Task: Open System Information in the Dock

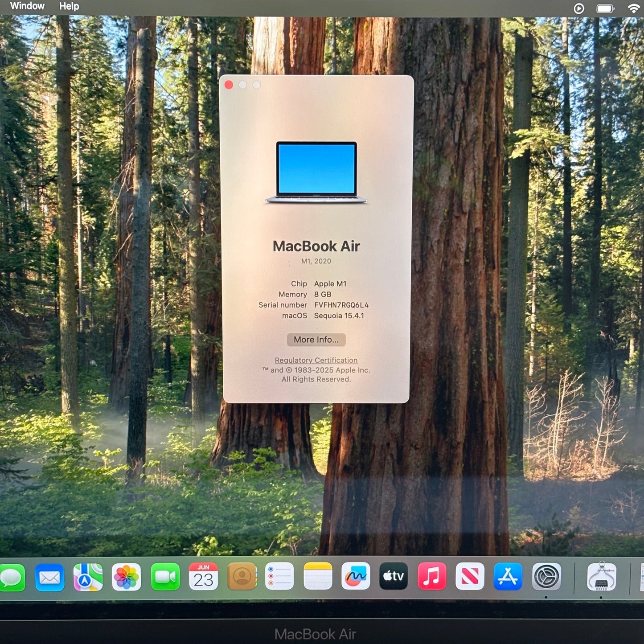Action: [x=602, y=577]
